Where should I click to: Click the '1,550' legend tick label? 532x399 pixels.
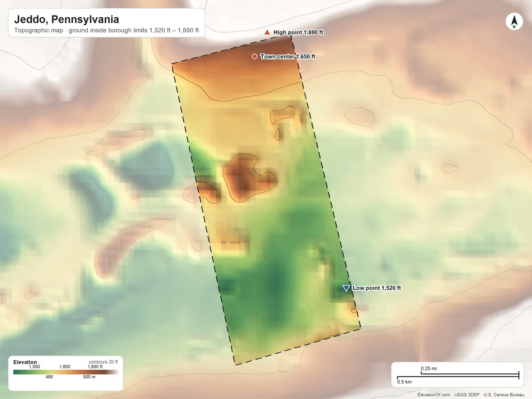click(35, 367)
